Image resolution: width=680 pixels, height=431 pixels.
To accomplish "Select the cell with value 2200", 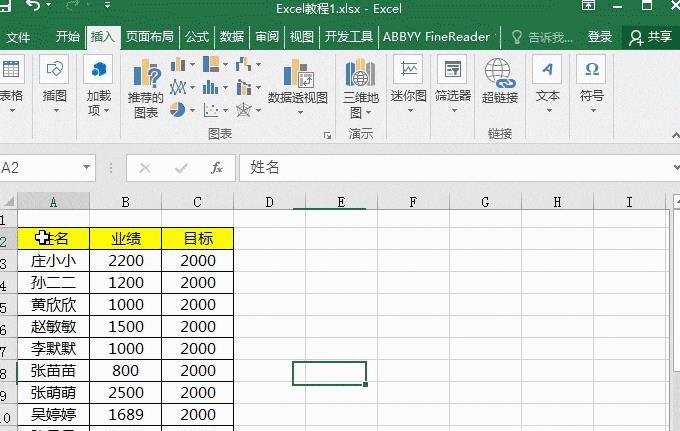I will tap(125, 260).
